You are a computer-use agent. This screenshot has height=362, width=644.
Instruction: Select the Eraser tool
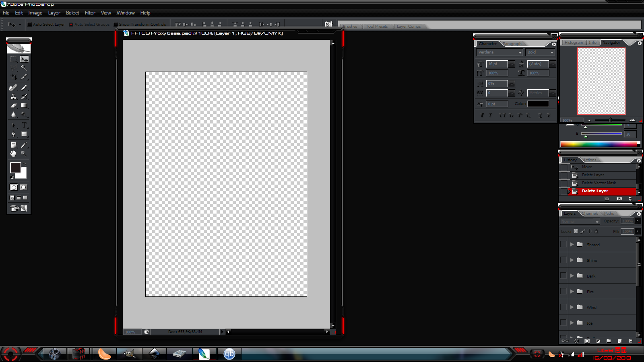click(13, 106)
